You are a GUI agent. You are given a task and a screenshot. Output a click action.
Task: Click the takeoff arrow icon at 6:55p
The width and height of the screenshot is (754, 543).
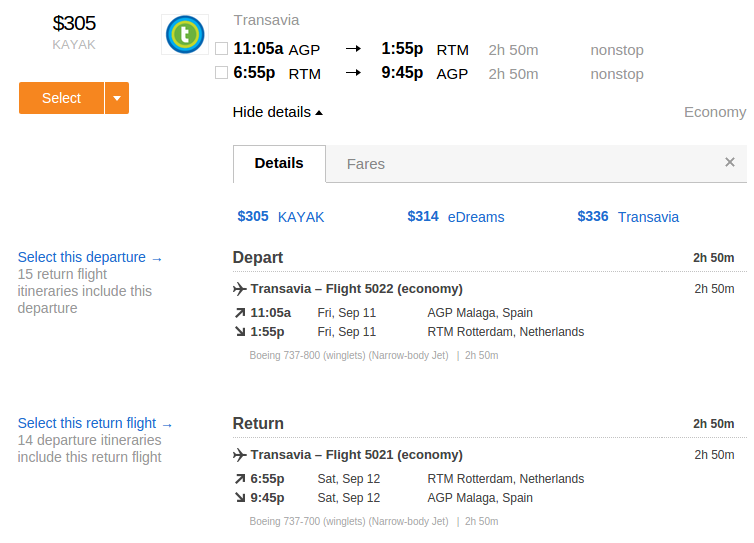click(x=240, y=479)
